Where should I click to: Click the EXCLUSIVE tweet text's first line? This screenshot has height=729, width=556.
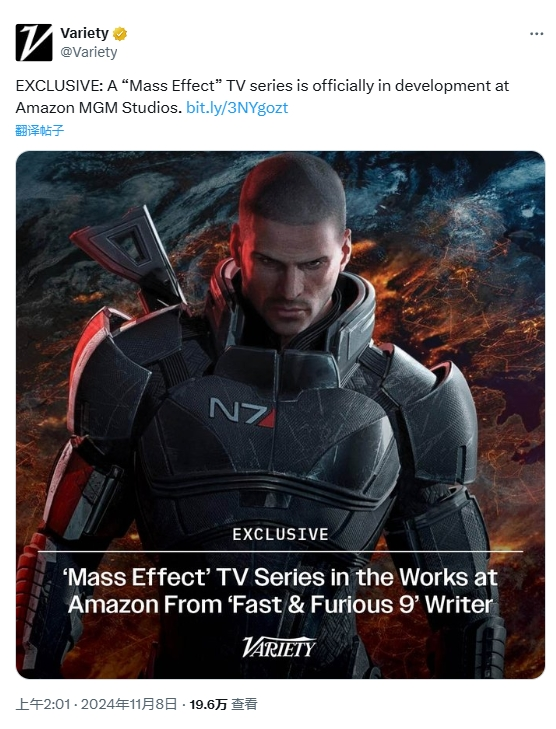(263, 86)
